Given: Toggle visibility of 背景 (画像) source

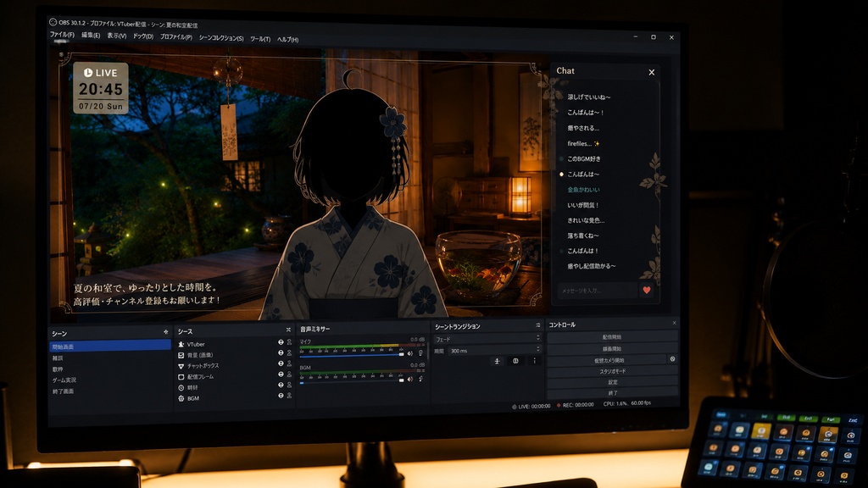Looking at the screenshot, I should (x=281, y=353).
